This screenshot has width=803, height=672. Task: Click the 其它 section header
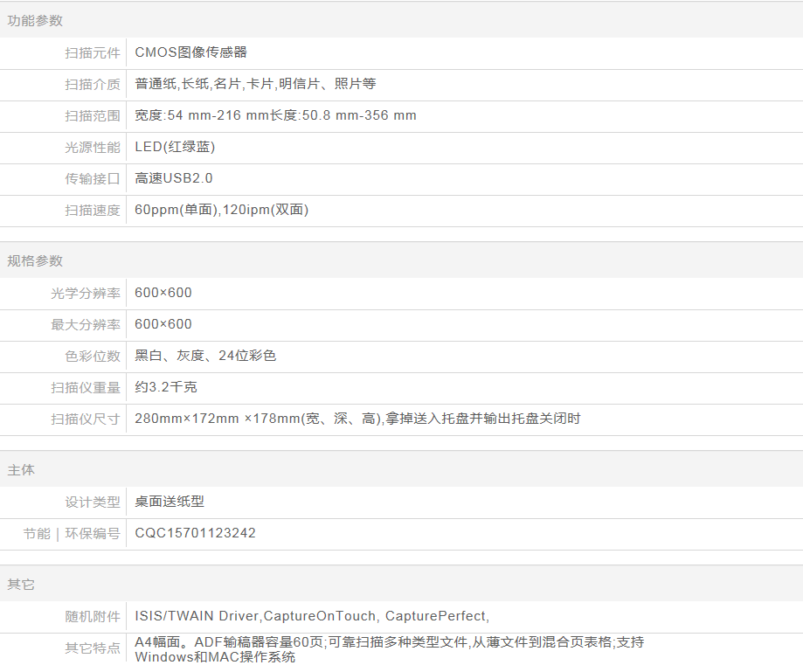tap(21, 585)
